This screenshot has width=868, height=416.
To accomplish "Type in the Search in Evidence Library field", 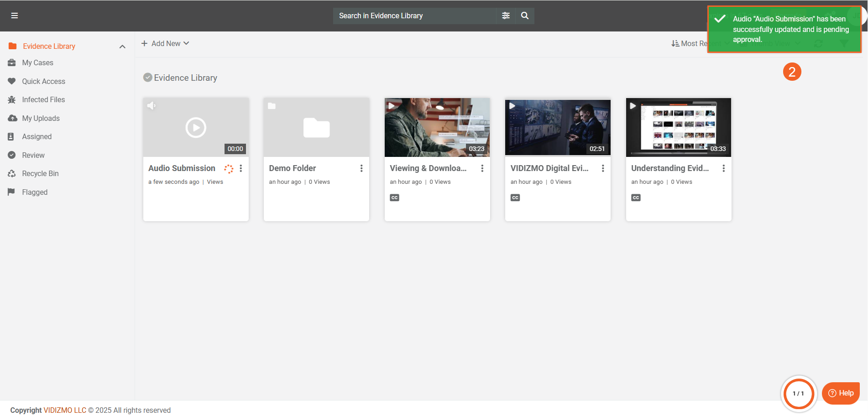I will coord(414,16).
